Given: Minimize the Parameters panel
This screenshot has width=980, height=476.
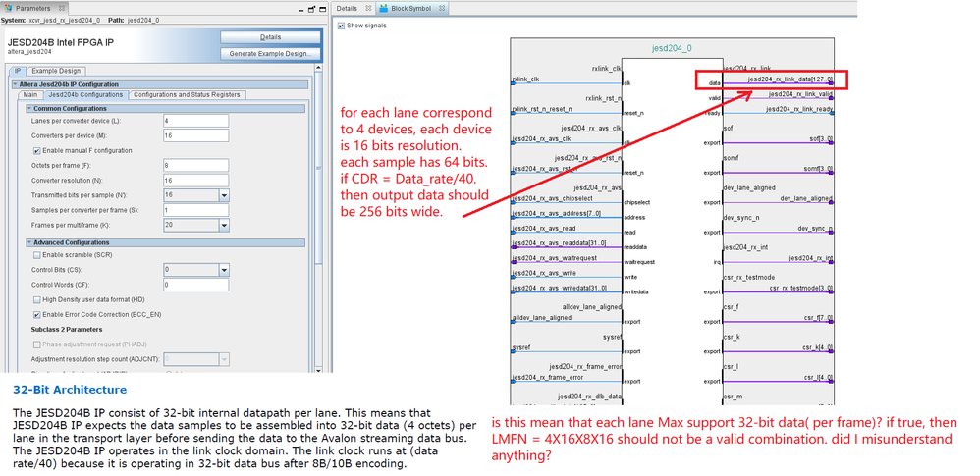Looking at the screenshot, I should click(301, 10).
